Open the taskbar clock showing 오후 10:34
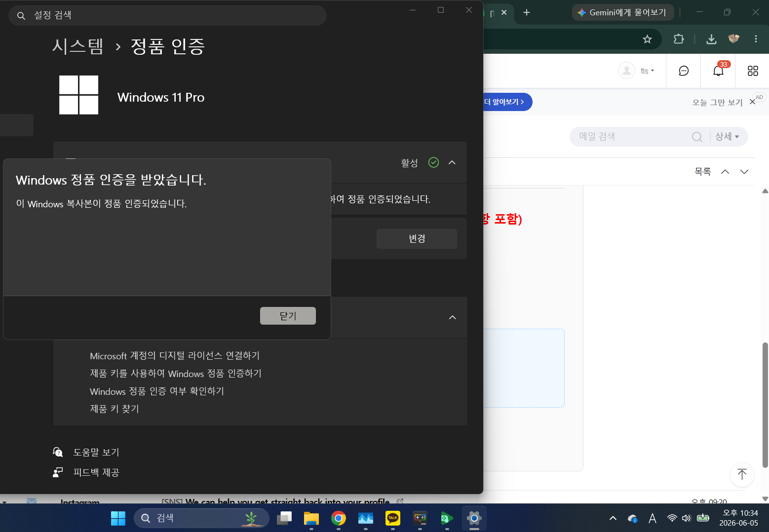769x532 pixels. click(x=739, y=518)
